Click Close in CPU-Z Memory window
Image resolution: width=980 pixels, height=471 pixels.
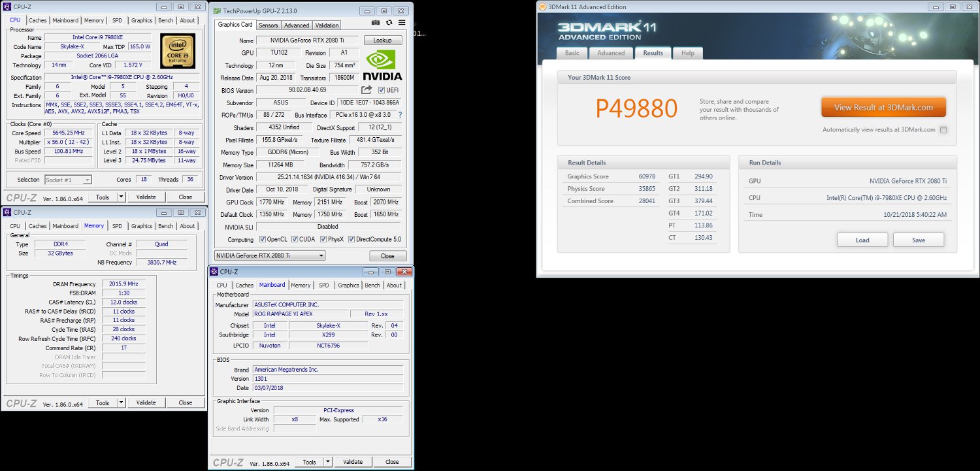[x=186, y=402]
